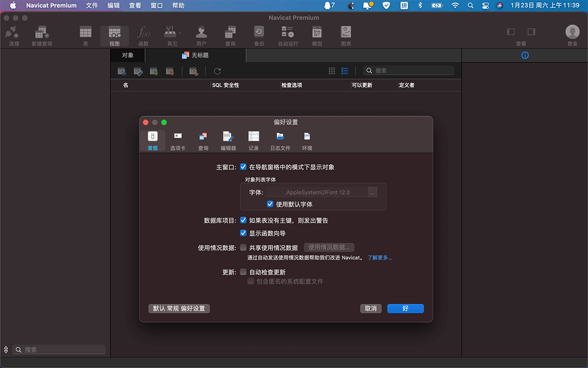Open the 窗口 menu in menu bar
The image size is (588, 368).
157,5
